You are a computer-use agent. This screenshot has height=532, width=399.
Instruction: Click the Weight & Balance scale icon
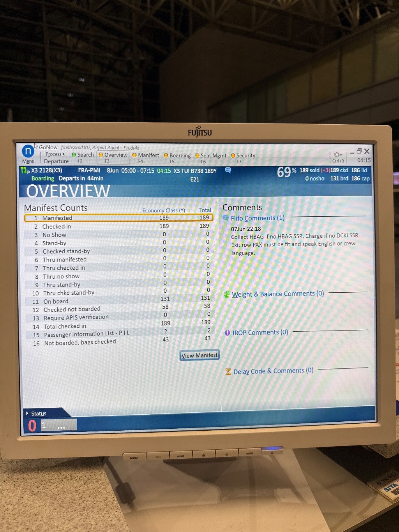tap(226, 295)
